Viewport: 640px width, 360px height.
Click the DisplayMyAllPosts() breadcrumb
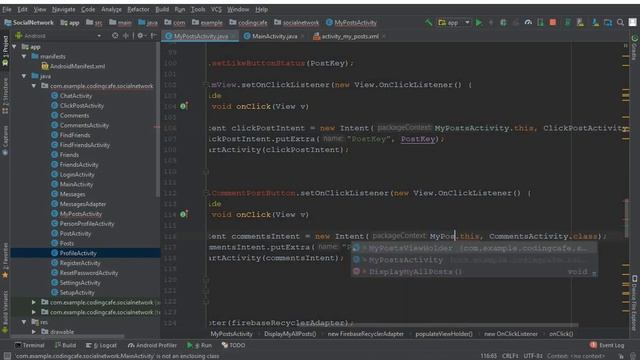[x=290, y=334]
